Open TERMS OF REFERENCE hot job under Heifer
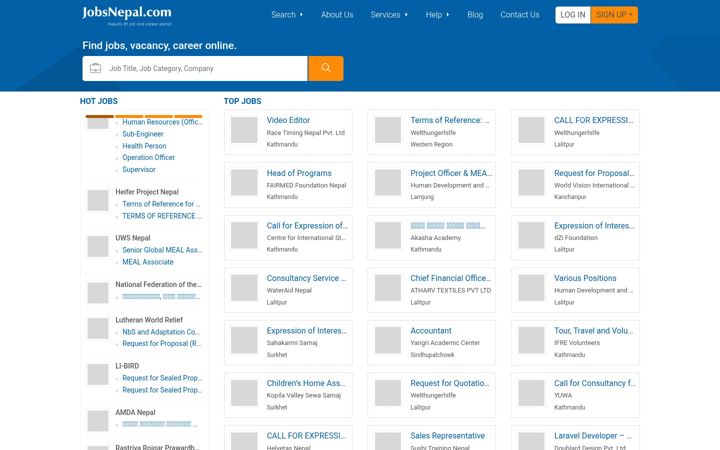 pyautogui.click(x=162, y=216)
